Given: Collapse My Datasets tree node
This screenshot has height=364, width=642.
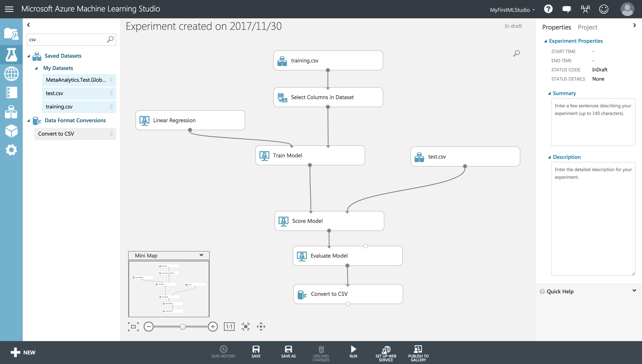Looking at the screenshot, I should tap(36, 68).
